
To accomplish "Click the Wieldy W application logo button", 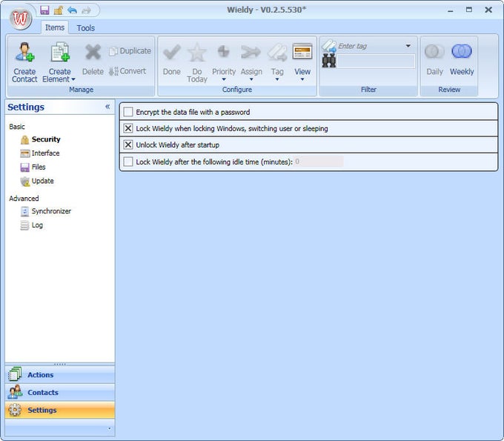I will tap(21, 19).
